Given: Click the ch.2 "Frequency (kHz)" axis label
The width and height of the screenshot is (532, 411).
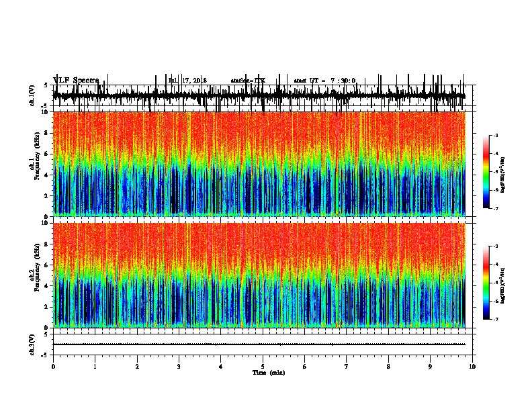Looking at the screenshot, I should pos(37,267).
